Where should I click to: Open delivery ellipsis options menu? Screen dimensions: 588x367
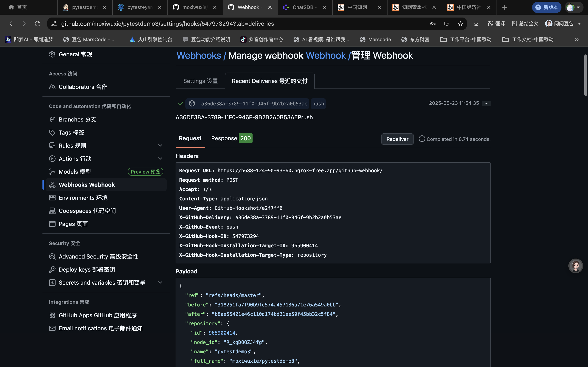coord(486,104)
